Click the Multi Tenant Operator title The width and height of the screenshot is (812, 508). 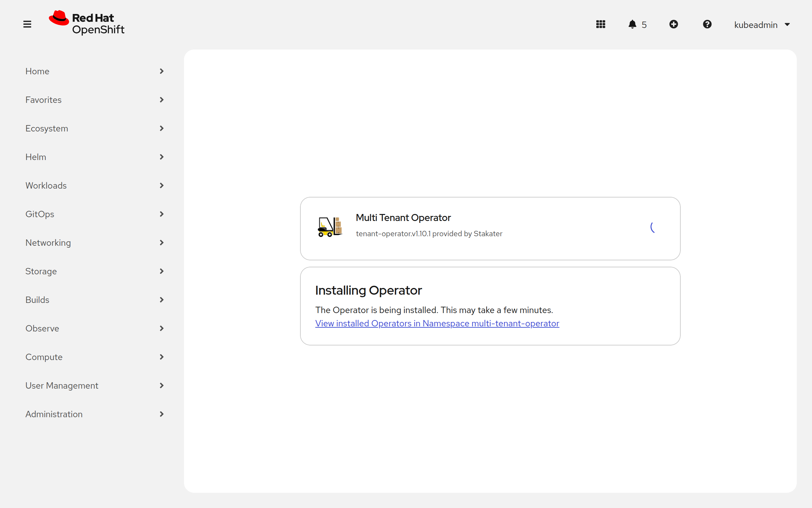click(403, 218)
